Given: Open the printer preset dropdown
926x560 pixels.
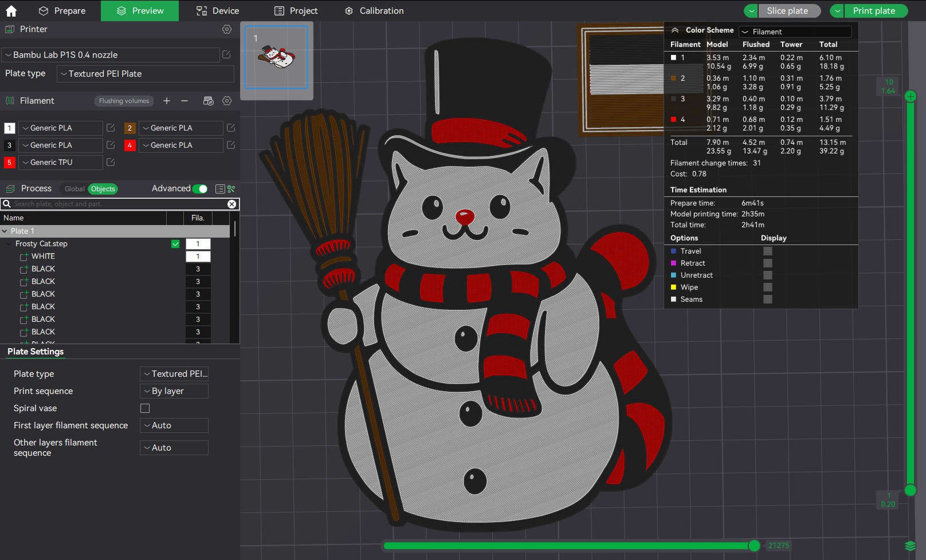Looking at the screenshot, I should pos(111,55).
